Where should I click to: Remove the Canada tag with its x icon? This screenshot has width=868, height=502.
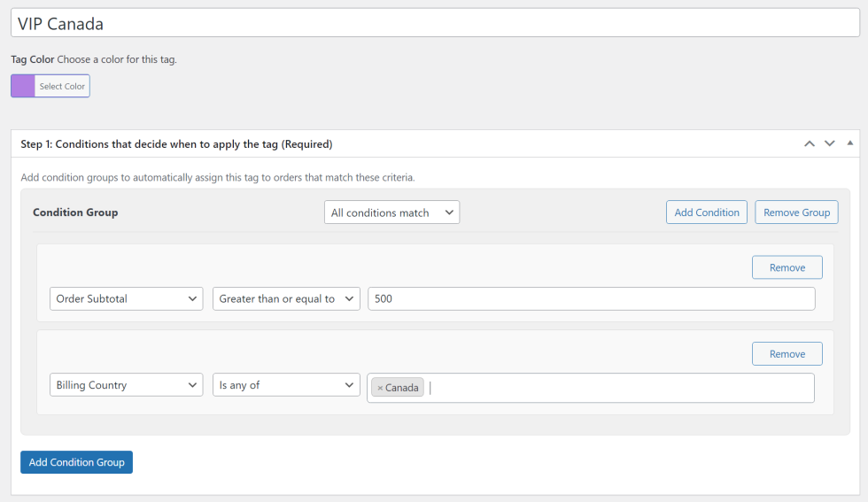click(380, 388)
